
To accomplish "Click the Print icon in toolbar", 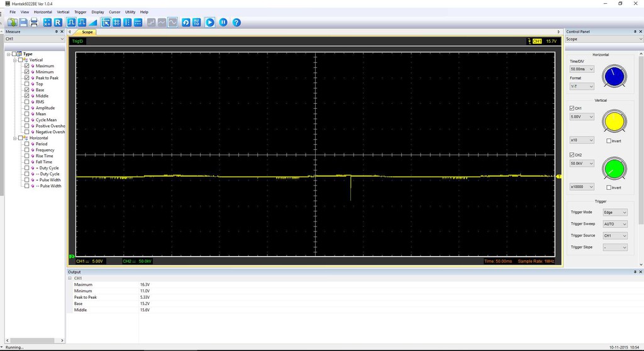I will [34, 23].
